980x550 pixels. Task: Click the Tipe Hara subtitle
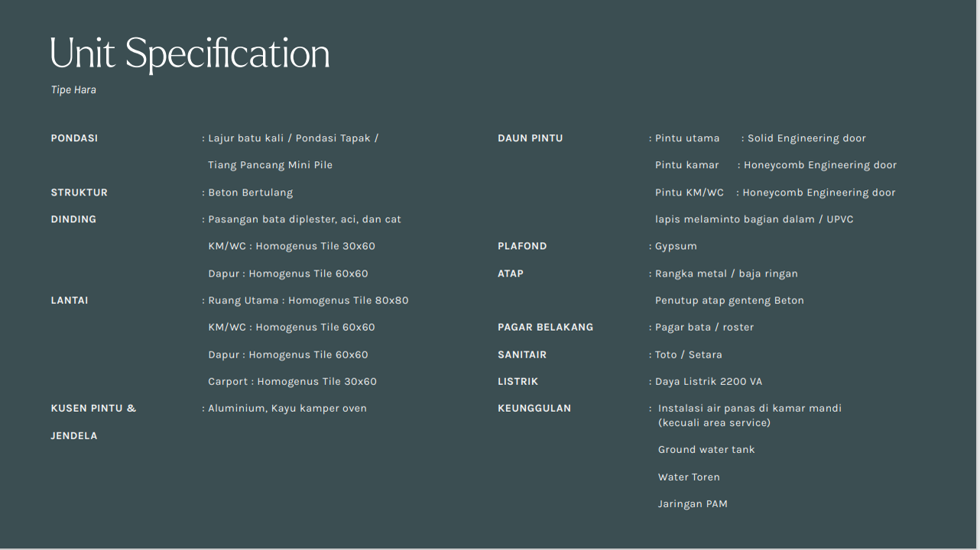73,90
